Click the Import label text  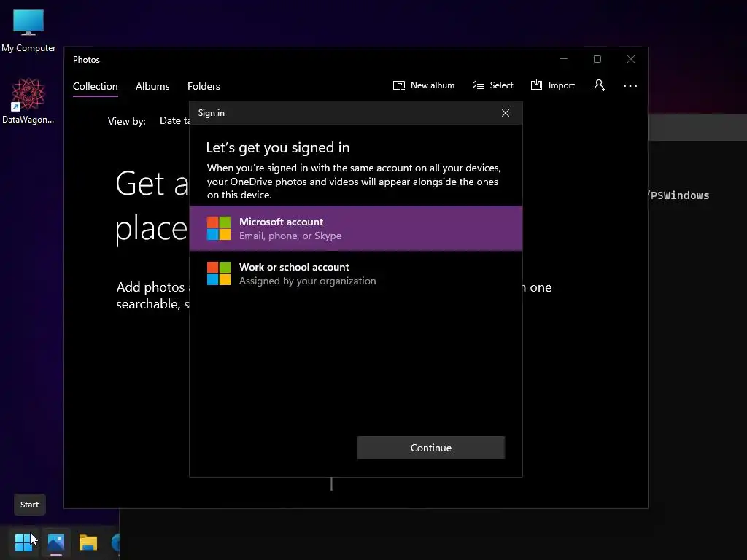(561, 85)
